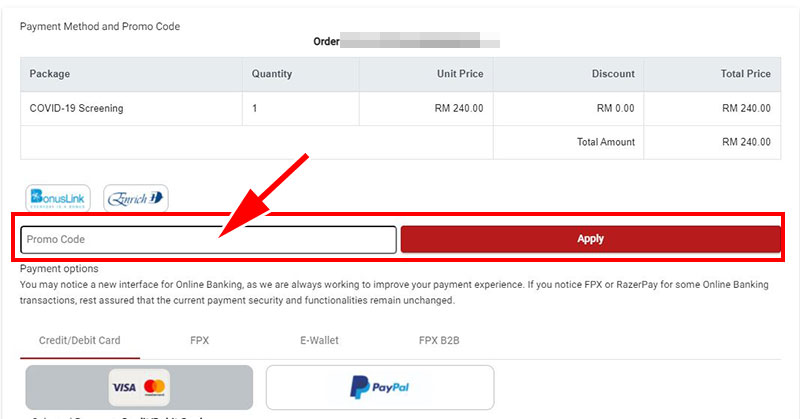
Task: Click the Discount column header
Action: tap(613, 73)
